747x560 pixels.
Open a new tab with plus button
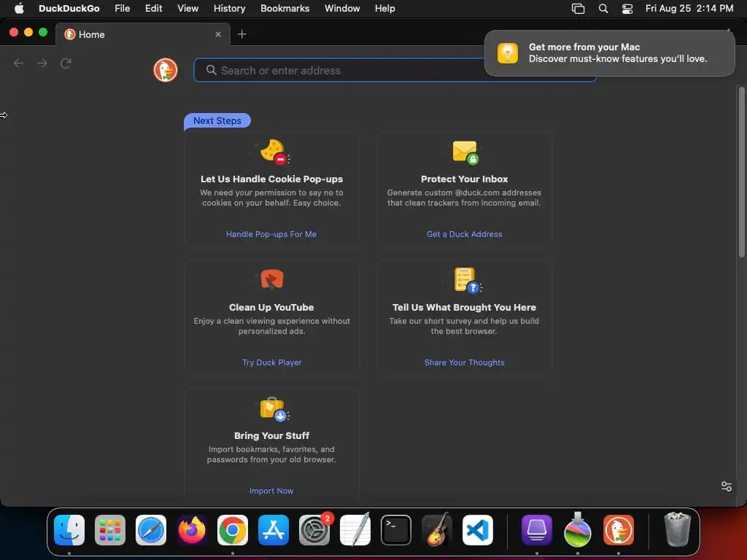click(242, 34)
